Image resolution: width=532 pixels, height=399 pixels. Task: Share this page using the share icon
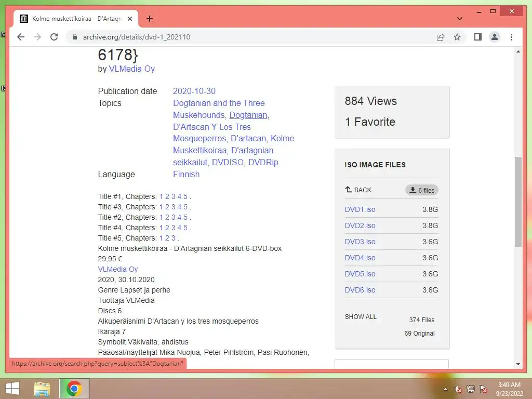point(441,37)
